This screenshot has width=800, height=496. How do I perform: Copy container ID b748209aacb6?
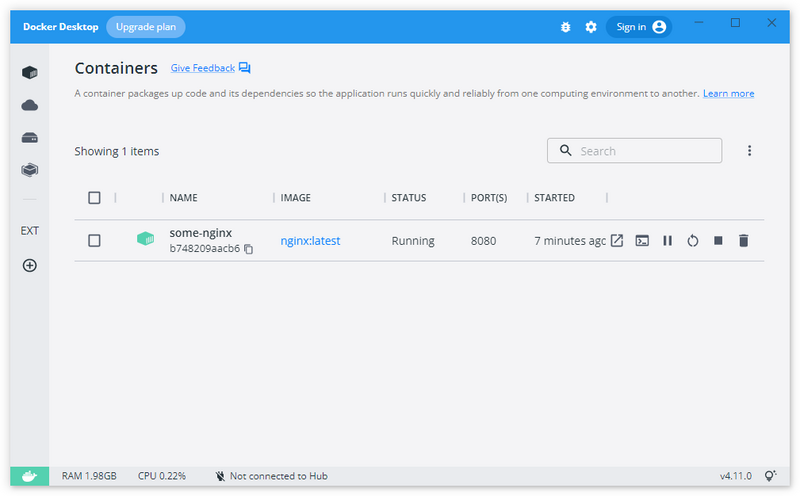point(248,249)
